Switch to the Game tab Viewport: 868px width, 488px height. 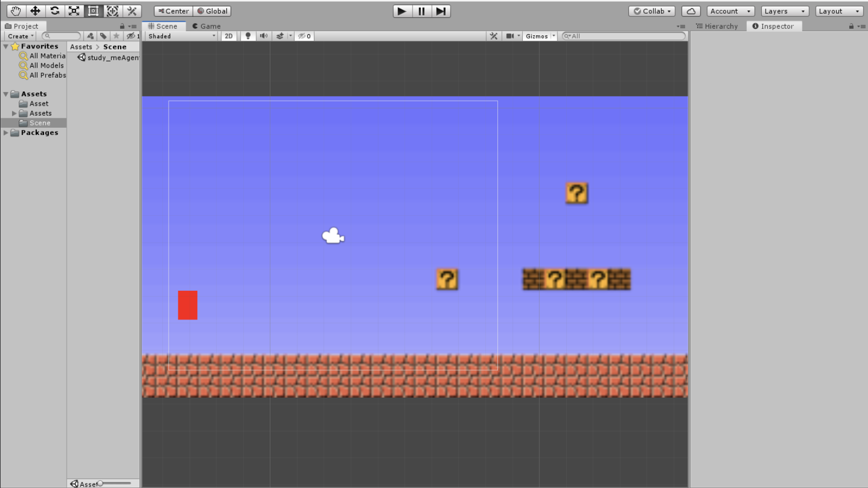(x=207, y=26)
